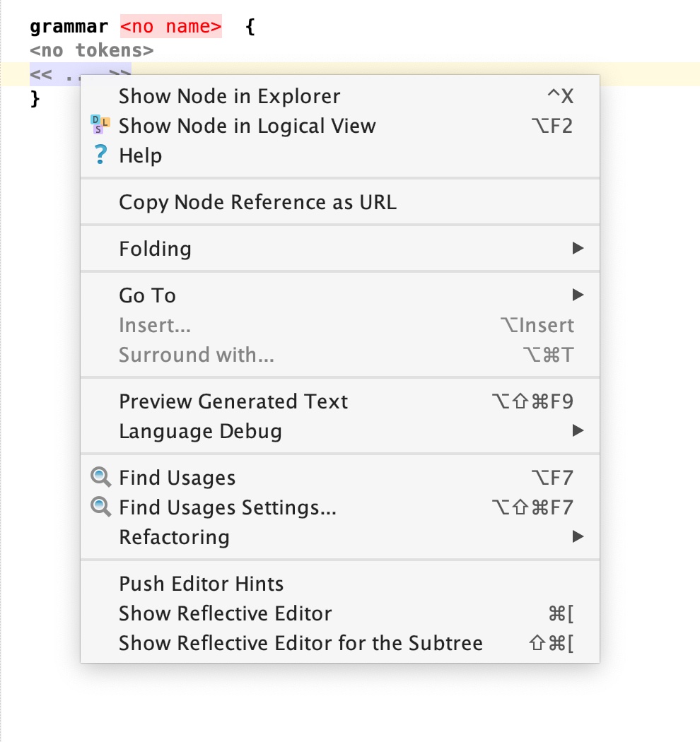Image resolution: width=700 pixels, height=742 pixels.
Task: Open the Refactoring submenu arrow
Action: tap(578, 537)
